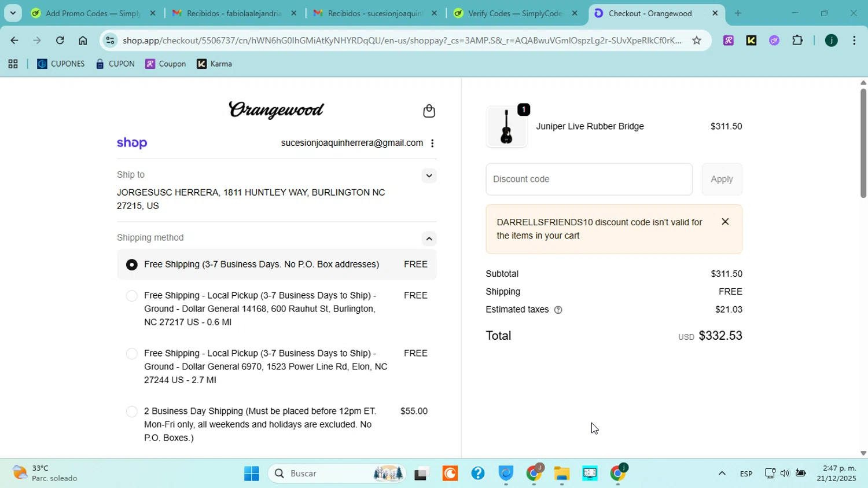View site information icon in address bar
This screenshot has height=488, width=868.
click(110, 41)
